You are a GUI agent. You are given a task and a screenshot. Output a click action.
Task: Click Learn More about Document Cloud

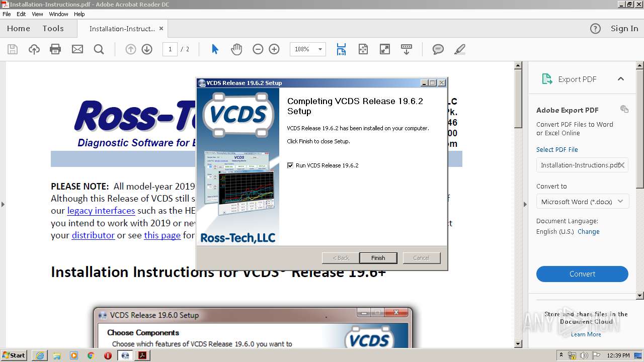[x=586, y=334]
